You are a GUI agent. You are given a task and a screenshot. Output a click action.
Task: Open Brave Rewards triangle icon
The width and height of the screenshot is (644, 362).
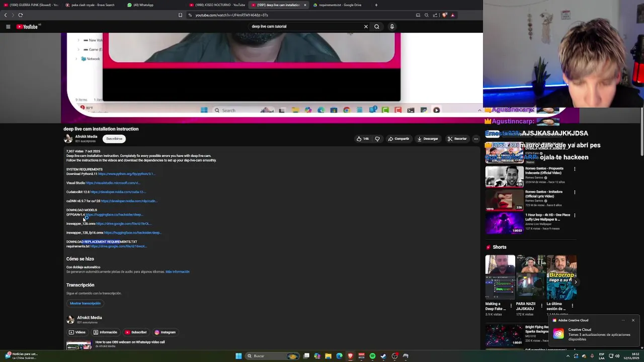tap(452, 15)
